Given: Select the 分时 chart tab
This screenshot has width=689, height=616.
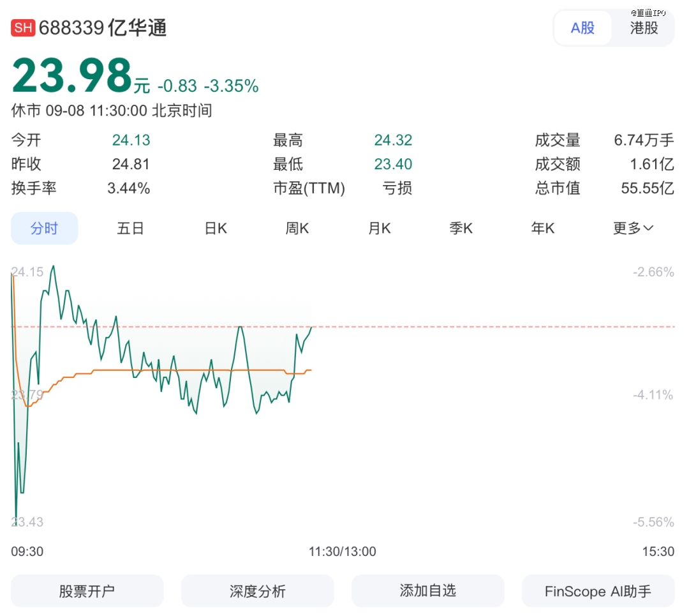Looking at the screenshot, I should click(44, 229).
